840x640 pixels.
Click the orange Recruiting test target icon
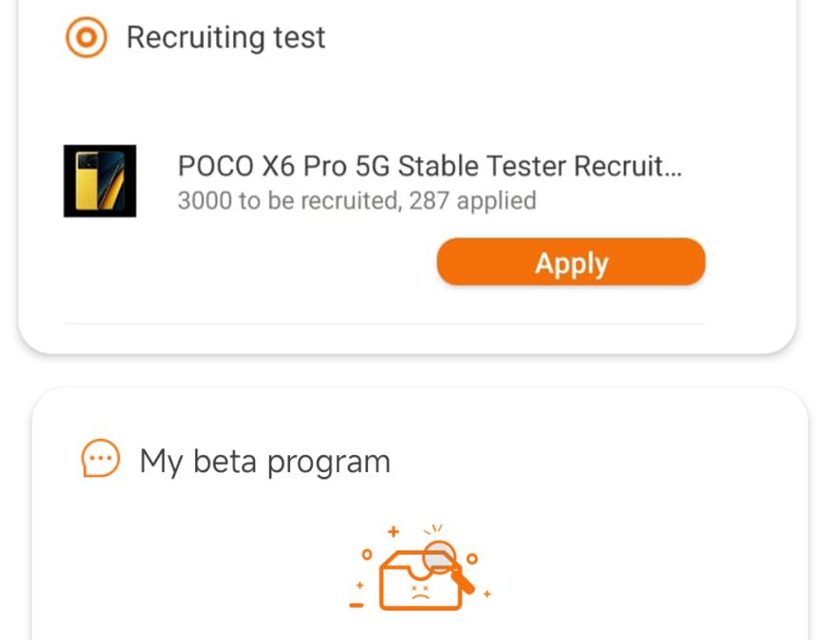[85, 38]
